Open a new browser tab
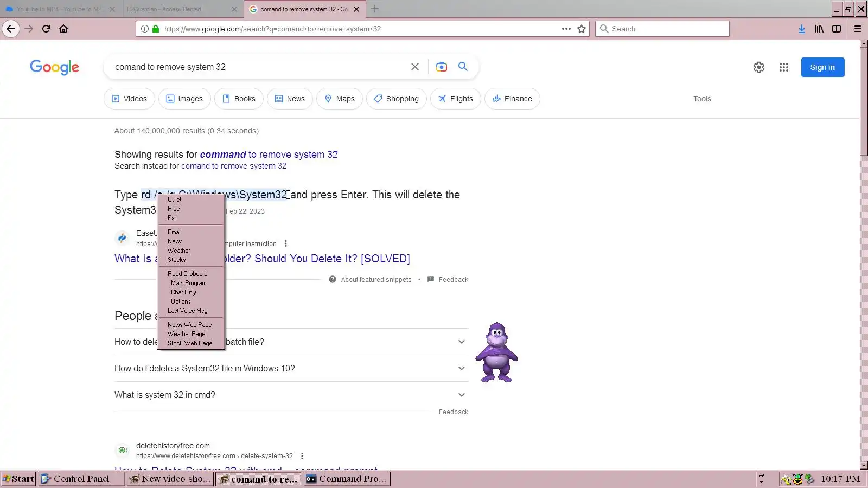This screenshot has width=868, height=488. 375,9
